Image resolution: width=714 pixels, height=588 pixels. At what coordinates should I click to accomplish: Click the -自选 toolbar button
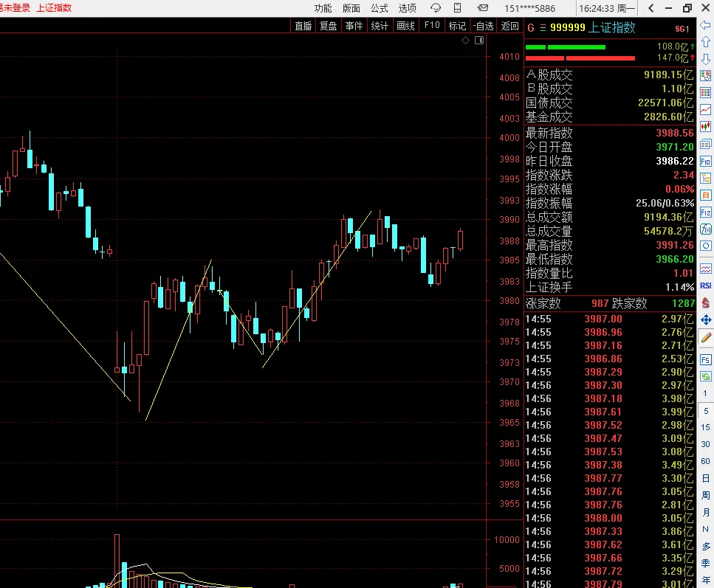tap(484, 26)
